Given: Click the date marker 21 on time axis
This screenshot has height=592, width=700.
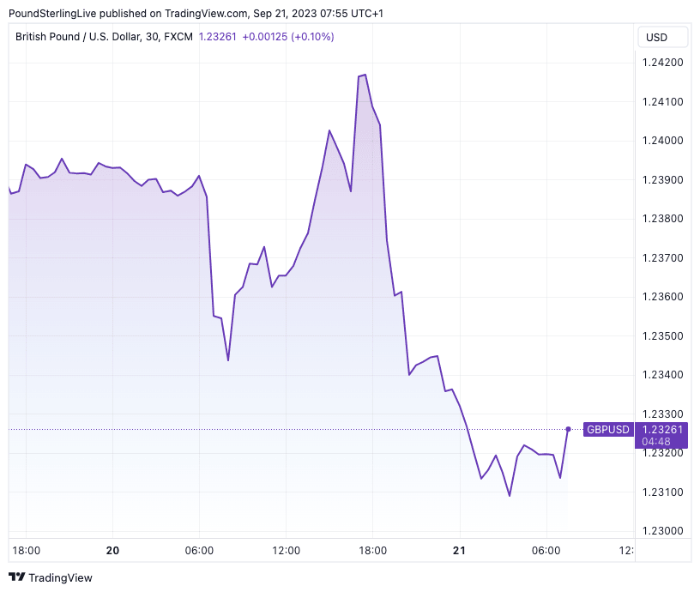Looking at the screenshot, I should [460, 550].
